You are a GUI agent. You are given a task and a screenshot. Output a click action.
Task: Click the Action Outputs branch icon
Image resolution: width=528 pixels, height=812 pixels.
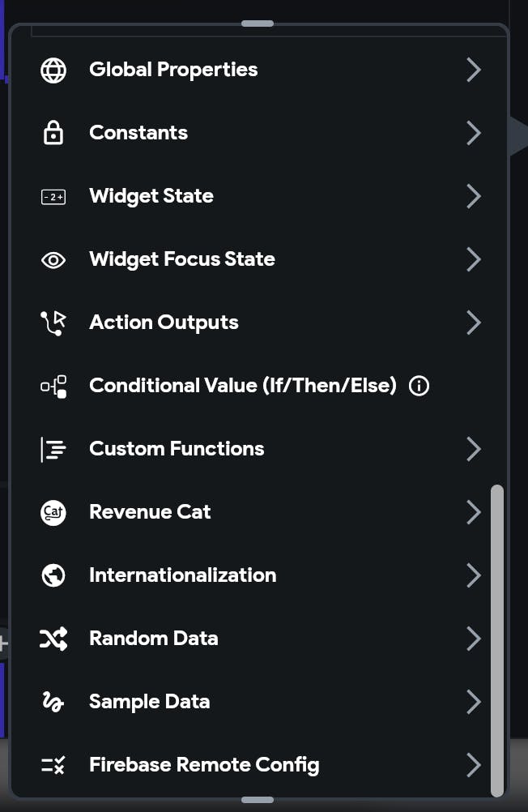[53, 323]
